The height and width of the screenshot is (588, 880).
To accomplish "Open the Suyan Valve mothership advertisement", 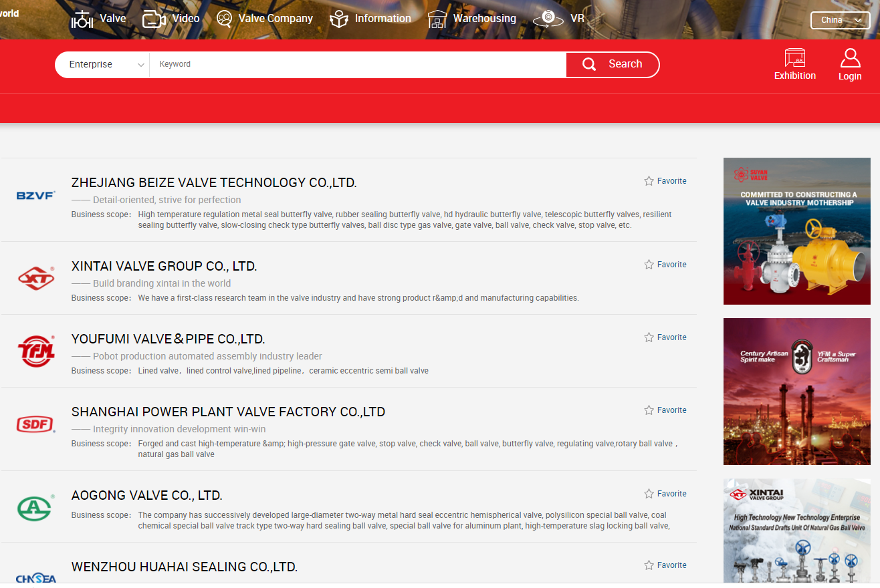I will click(x=797, y=231).
